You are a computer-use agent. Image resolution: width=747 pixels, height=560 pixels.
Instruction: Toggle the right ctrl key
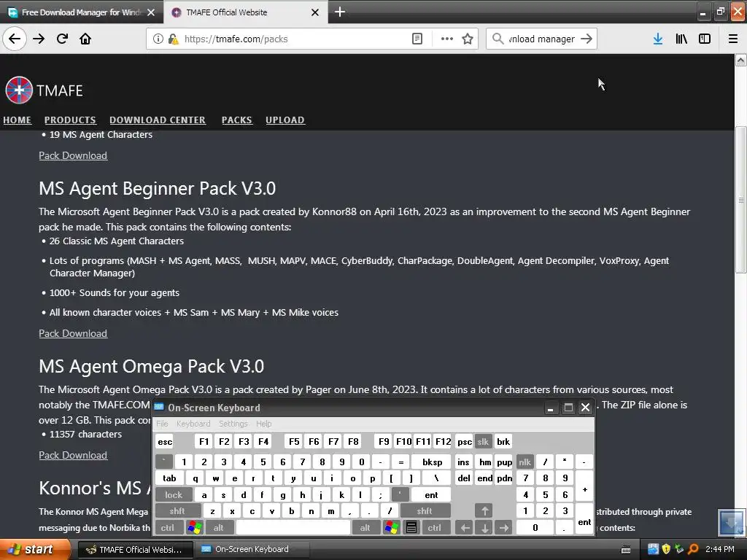pos(435,527)
